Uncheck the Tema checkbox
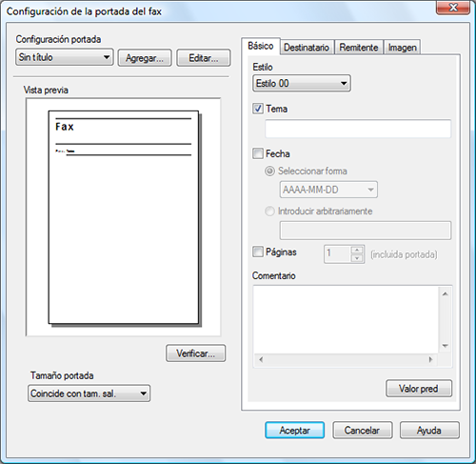476x464 pixels. 258,109
